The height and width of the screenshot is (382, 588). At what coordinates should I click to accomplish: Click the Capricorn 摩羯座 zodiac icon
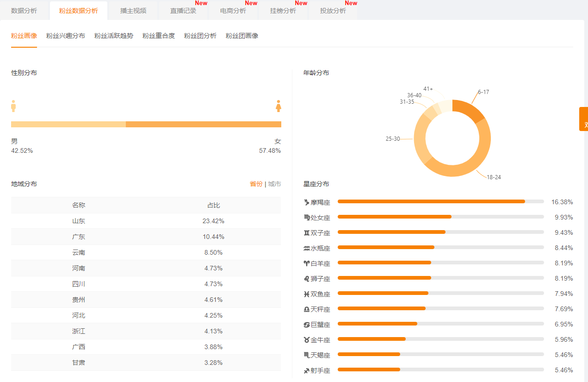306,202
